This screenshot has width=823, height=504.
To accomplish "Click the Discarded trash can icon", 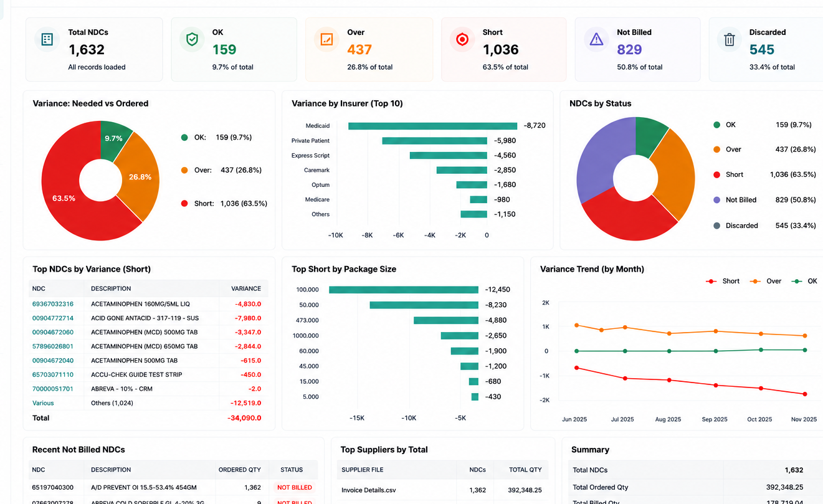I will click(x=729, y=40).
